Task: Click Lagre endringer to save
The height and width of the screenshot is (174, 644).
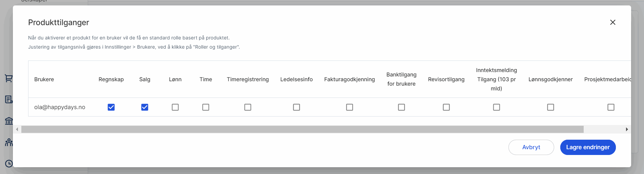Action: [588, 147]
